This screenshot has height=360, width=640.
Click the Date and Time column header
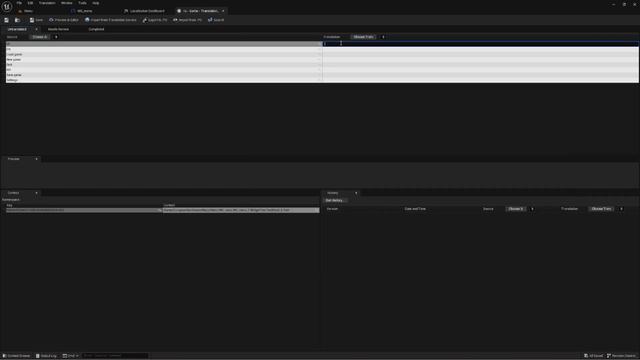[415, 209]
